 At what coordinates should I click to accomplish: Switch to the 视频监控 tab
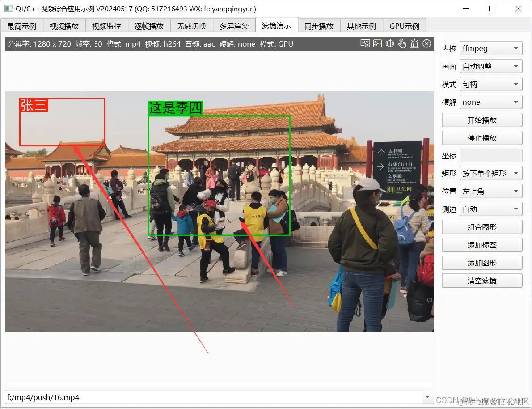[106, 26]
